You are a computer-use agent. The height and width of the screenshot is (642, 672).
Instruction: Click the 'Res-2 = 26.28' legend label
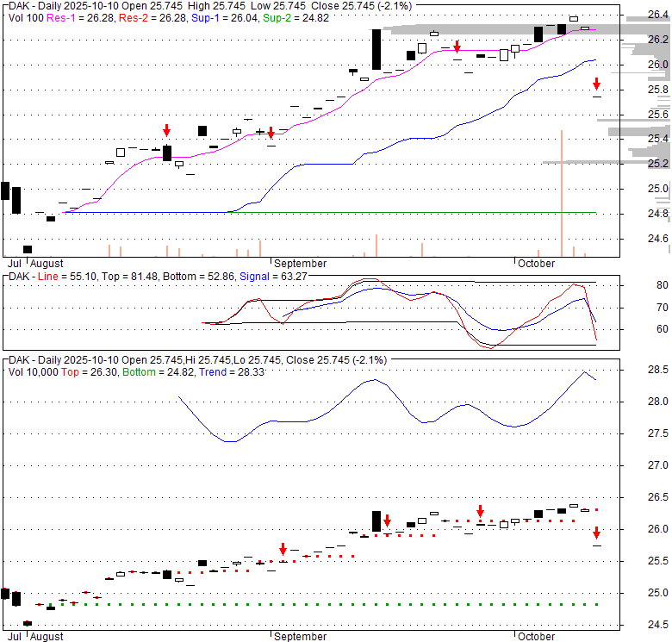(x=153, y=18)
